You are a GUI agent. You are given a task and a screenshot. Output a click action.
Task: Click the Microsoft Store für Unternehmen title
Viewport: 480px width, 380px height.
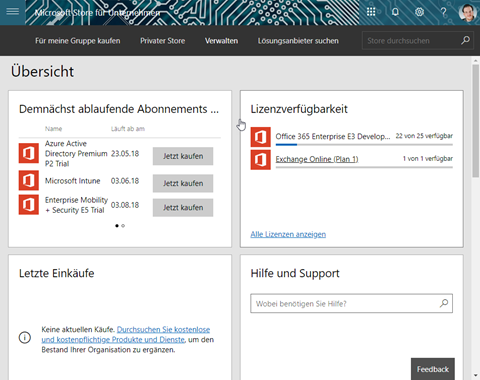97,13
